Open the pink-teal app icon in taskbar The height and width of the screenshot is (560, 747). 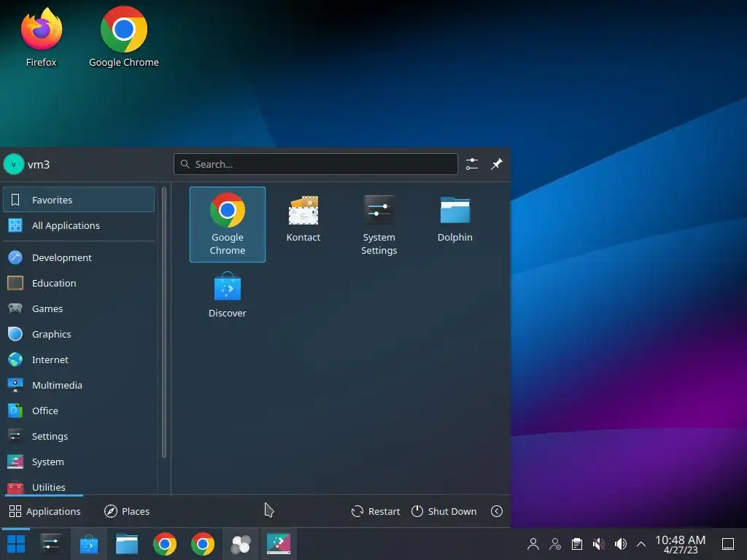click(x=279, y=544)
